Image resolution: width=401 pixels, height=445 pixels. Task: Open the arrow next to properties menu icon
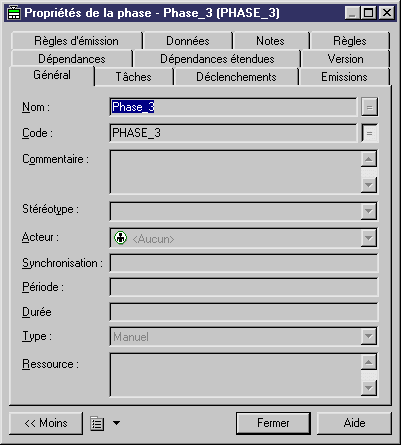(116, 423)
